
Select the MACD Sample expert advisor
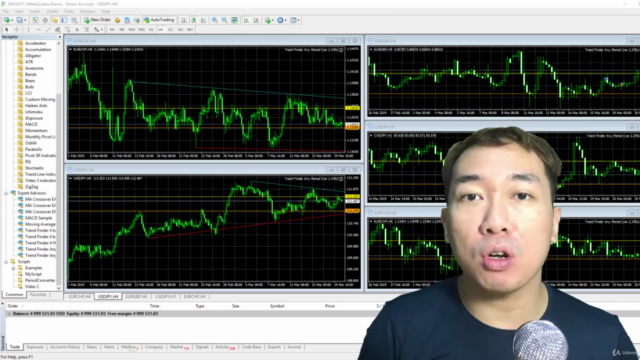[x=40, y=218]
